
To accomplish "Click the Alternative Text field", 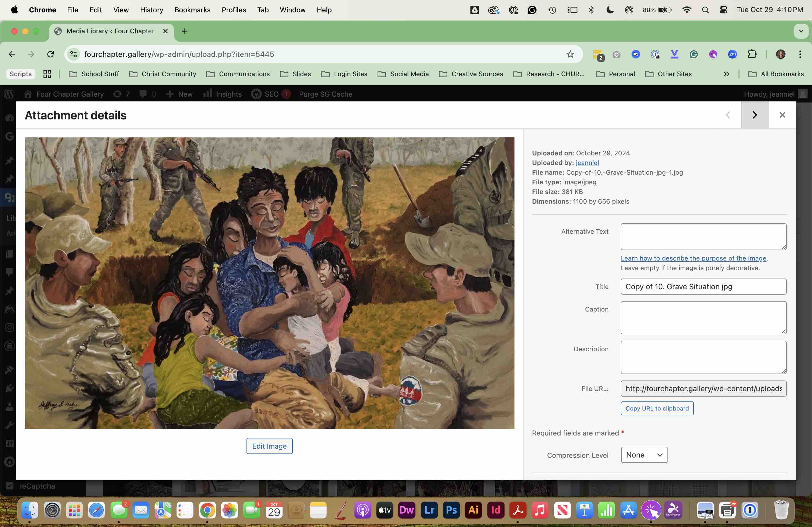I will click(704, 237).
